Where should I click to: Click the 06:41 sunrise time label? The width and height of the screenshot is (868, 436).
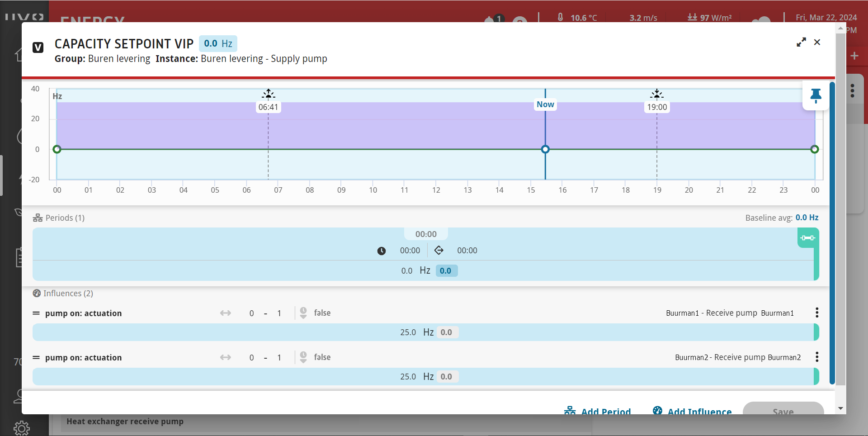[x=268, y=107]
